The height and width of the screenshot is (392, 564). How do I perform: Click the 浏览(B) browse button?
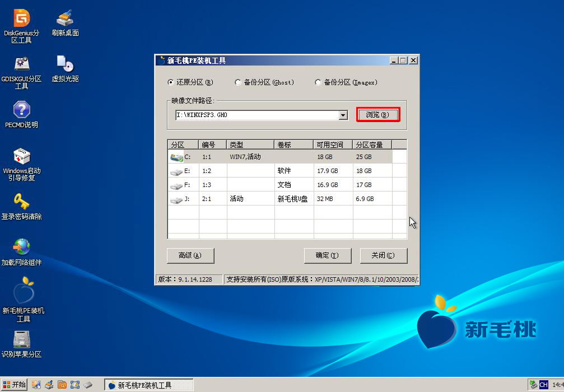point(377,115)
